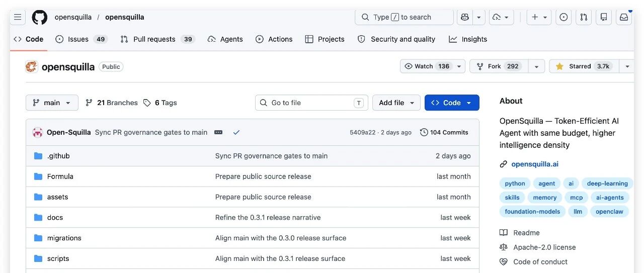Click the eye icon on Watch button
The image size is (644, 273).
pos(409,66)
